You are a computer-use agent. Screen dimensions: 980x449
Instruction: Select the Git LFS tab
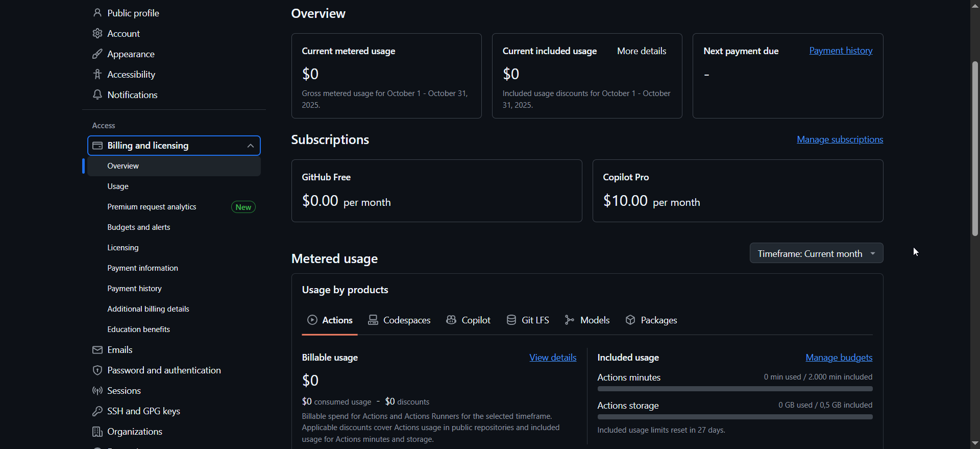[528, 320]
